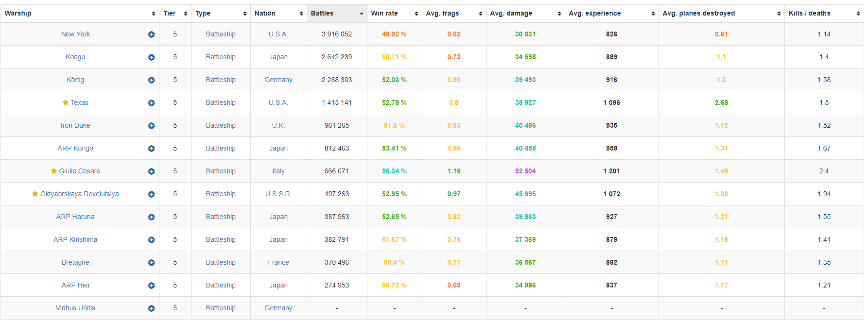Click the U.S.S.R. nation link

tap(278, 194)
